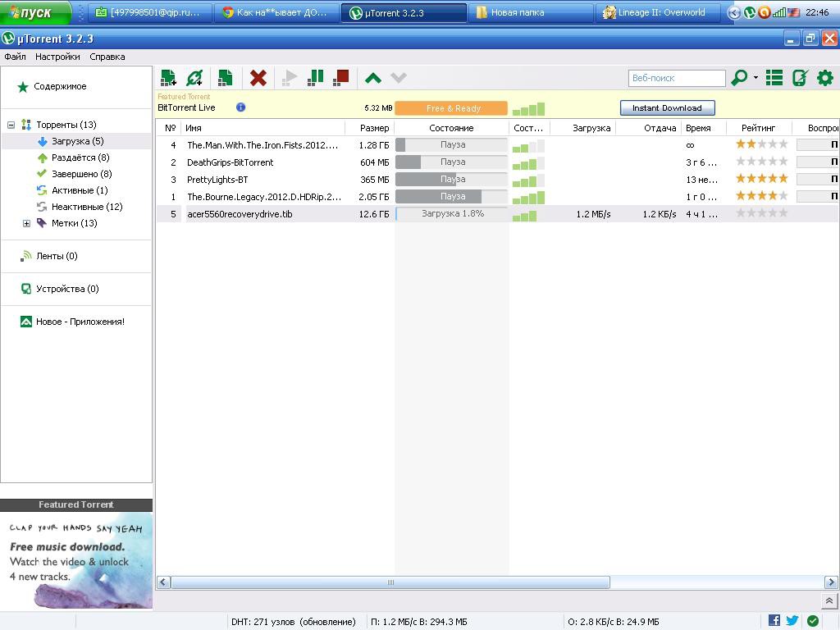Click the orange Free & Ready button
Image resolution: width=840 pixels, height=630 pixels.
click(451, 108)
